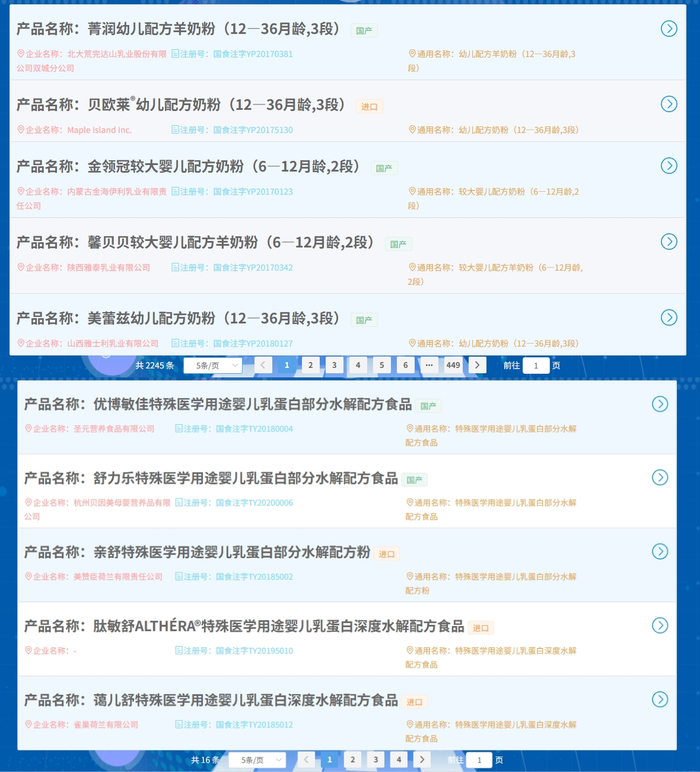This screenshot has width=700, height=772.
Task: Click total count text 共2245条
Action: 155,365
